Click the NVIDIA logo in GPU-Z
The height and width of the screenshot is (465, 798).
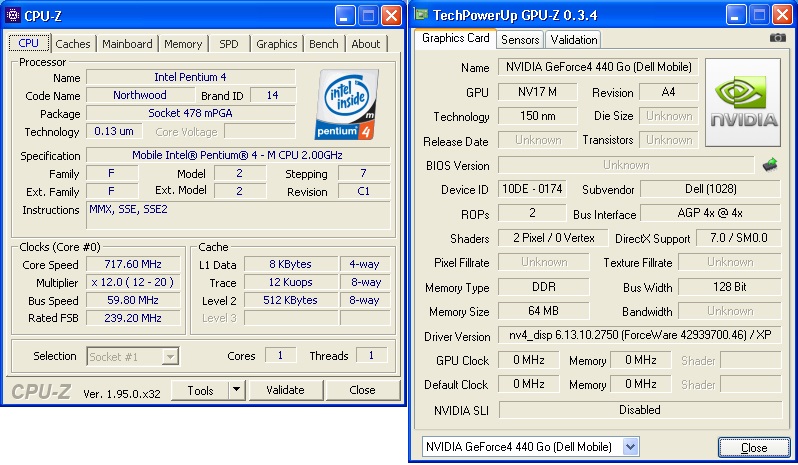tap(743, 102)
